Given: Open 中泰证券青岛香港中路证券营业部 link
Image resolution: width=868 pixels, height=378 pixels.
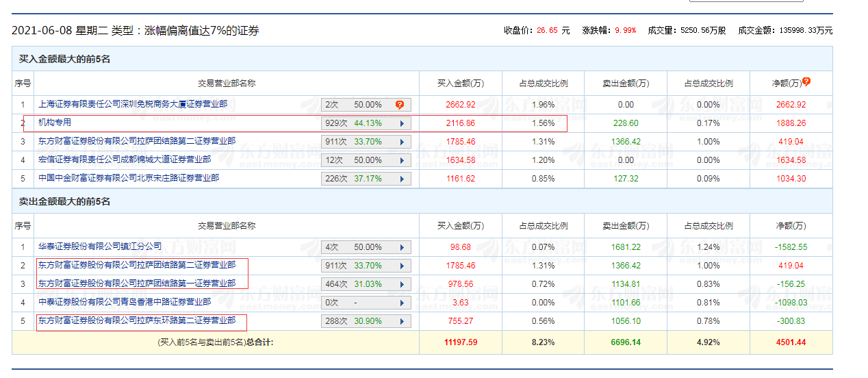Looking at the screenshot, I should tap(124, 302).
